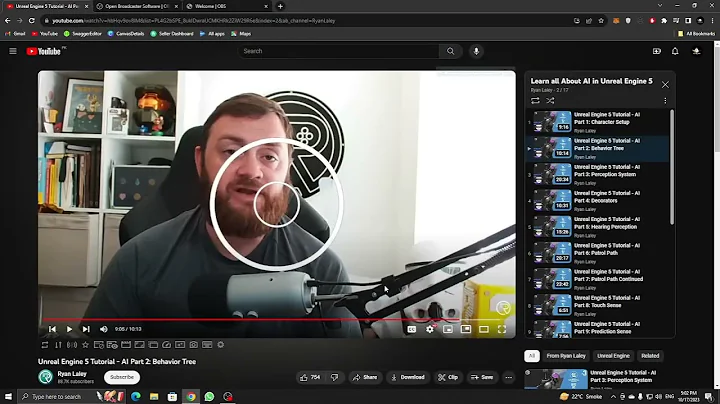Mute the video volume speaker
Image resolution: width=720 pixels, height=404 pixels.
pyautogui.click(x=104, y=329)
